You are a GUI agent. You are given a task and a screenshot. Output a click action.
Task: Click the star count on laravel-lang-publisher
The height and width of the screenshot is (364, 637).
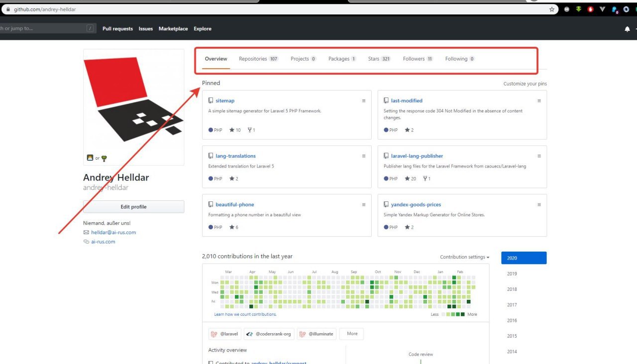(x=411, y=179)
